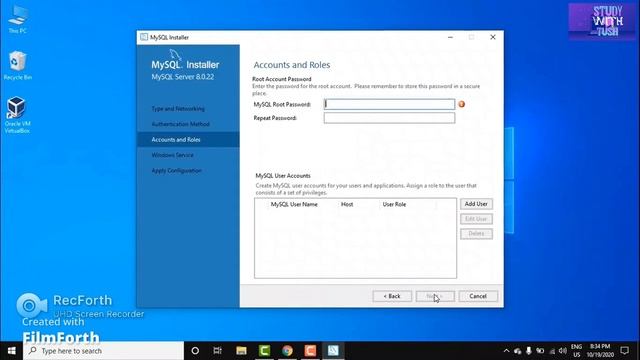Select Windows Service step
The height and width of the screenshot is (360, 640).
(172, 155)
